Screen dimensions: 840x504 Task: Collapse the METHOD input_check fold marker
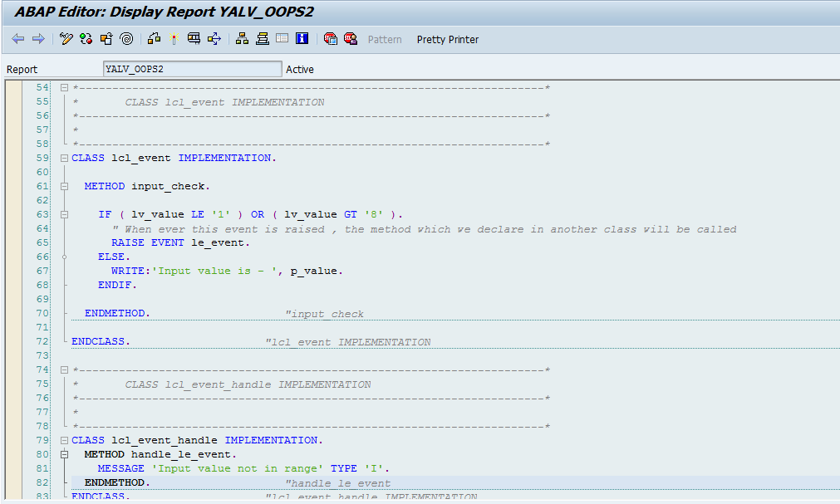pos(64,186)
